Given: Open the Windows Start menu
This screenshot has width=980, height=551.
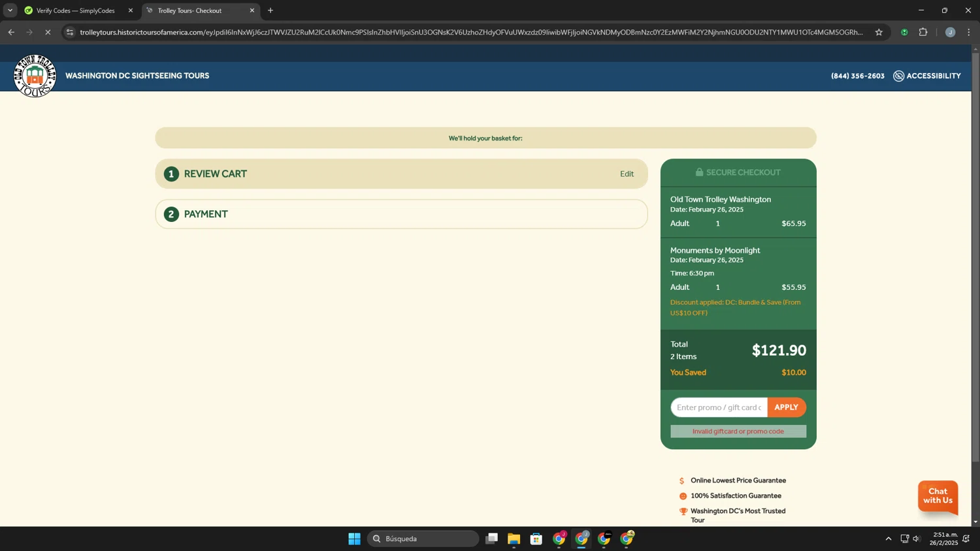Looking at the screenshot, I should coord(354,539).
